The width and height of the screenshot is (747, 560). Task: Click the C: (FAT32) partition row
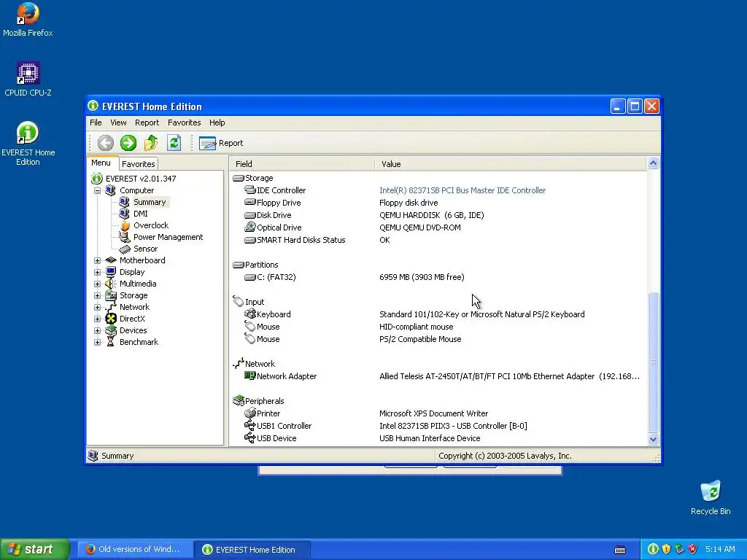(438, 277)
